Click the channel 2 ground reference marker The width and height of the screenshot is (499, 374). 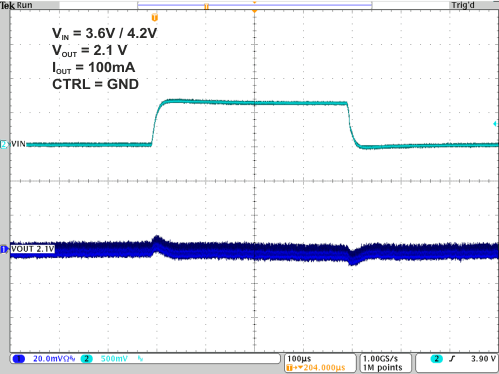click(4, 144)
